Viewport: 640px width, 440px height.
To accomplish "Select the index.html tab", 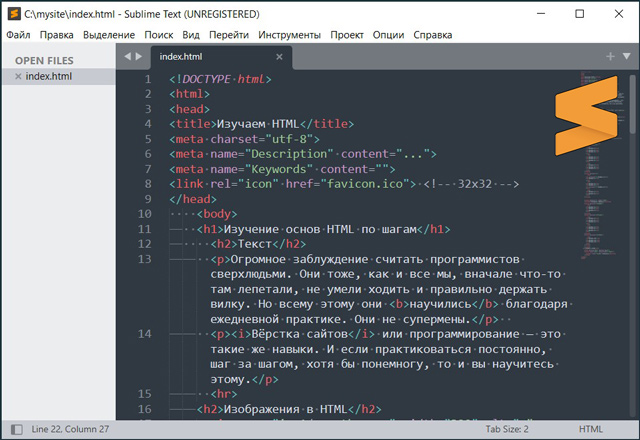I will [221, 57].
